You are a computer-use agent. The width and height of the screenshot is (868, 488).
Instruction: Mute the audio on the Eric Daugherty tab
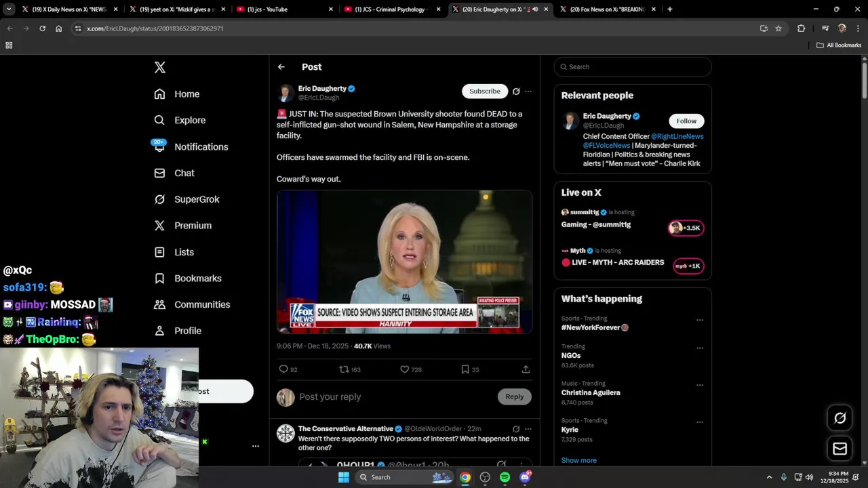tap(535, 9)
